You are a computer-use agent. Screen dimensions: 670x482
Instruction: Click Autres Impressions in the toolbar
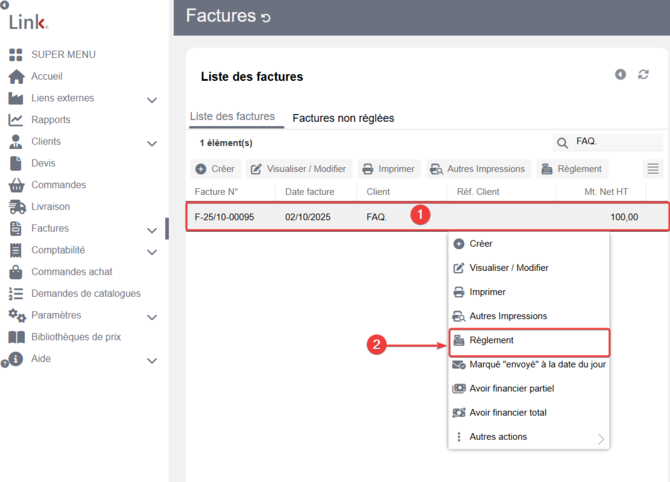478,169
